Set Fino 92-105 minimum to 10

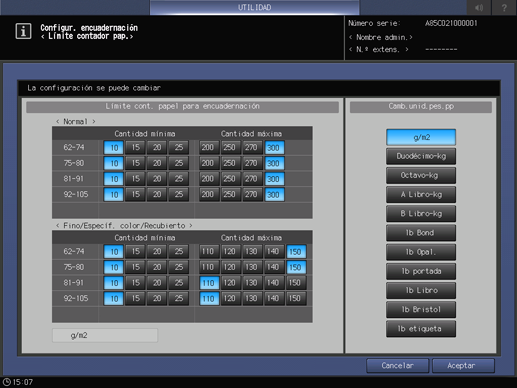(x=114, y=298)
